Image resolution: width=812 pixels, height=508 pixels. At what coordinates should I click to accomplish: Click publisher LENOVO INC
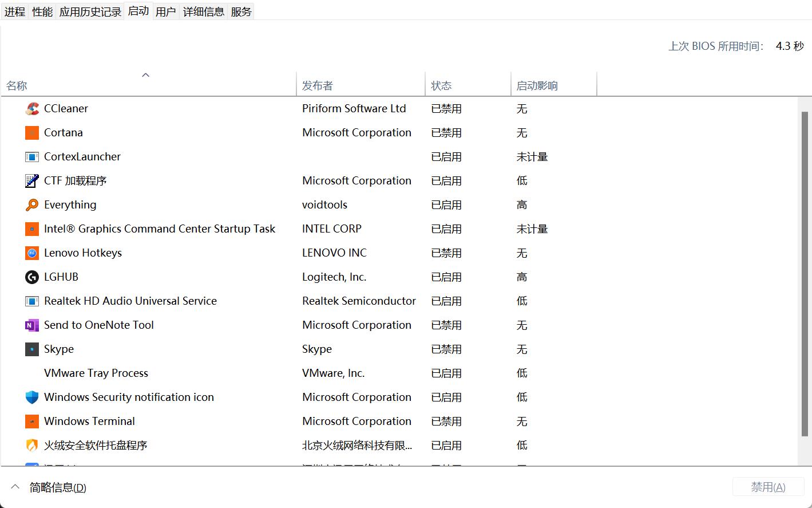334,253
